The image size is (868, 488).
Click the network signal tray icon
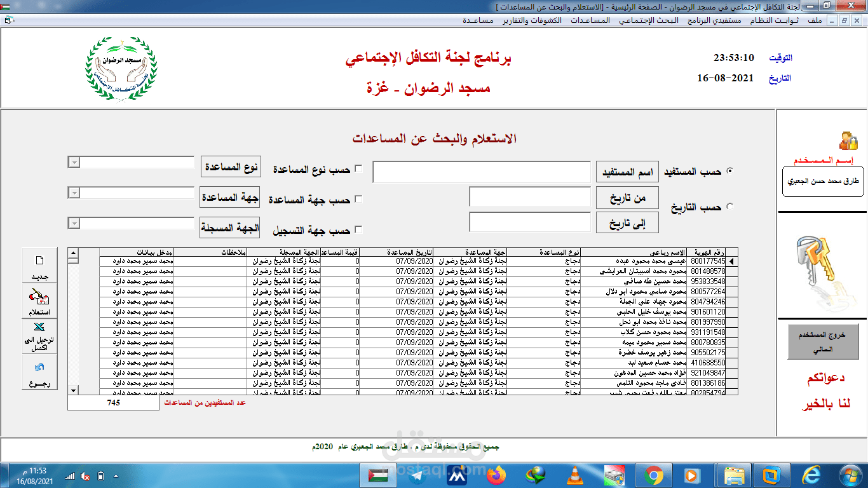[x=70, y=476]
